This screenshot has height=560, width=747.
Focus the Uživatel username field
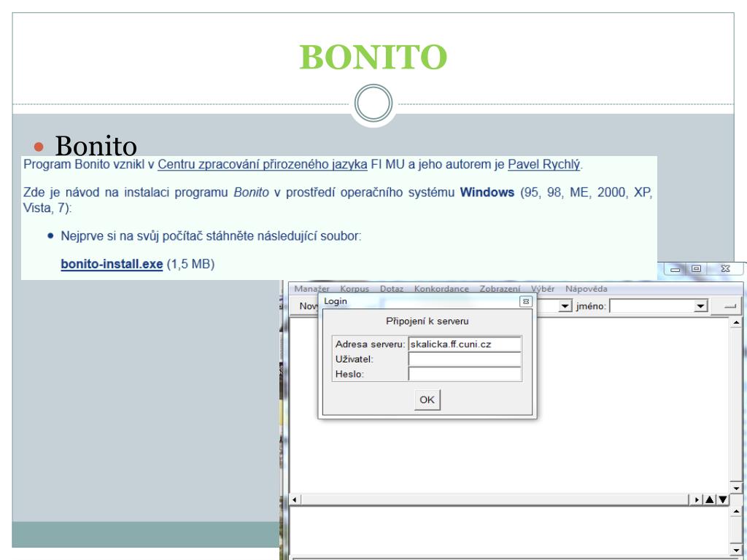464,359
